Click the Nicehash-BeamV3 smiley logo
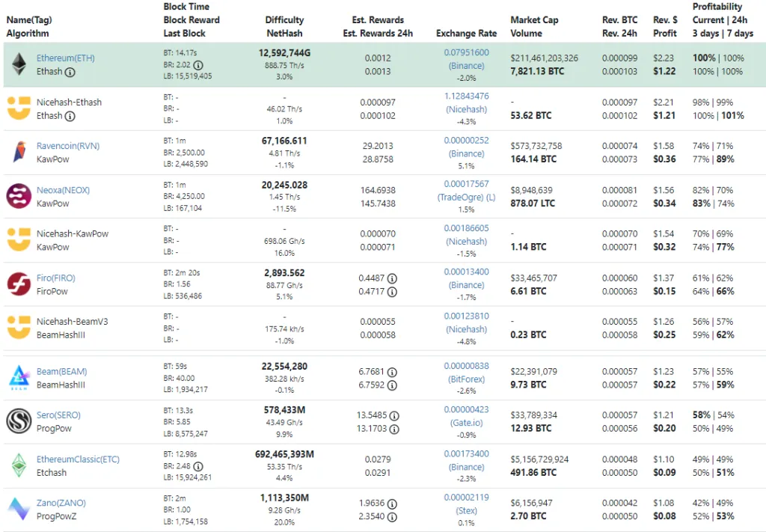This screenshot has width=766, height=532. [x=19, y=327]
